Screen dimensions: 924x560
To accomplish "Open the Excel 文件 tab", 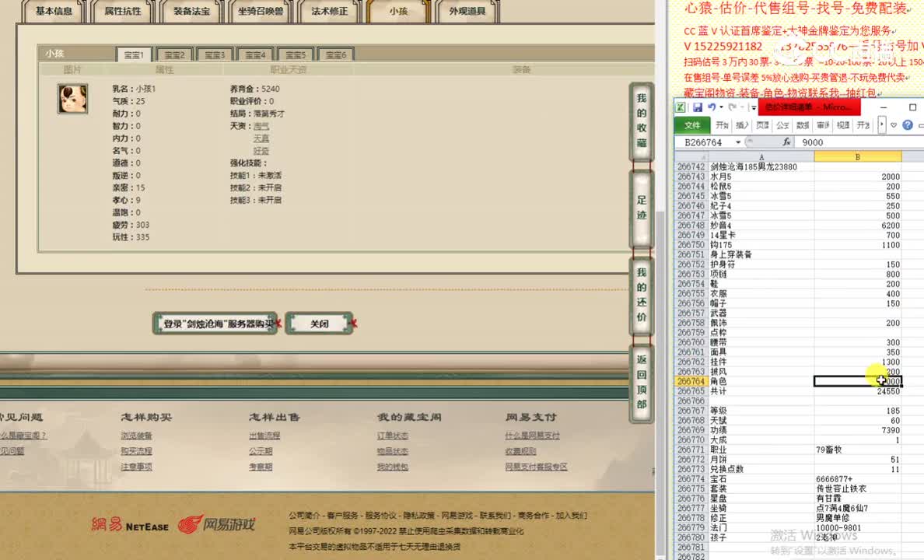I will 692,125.
